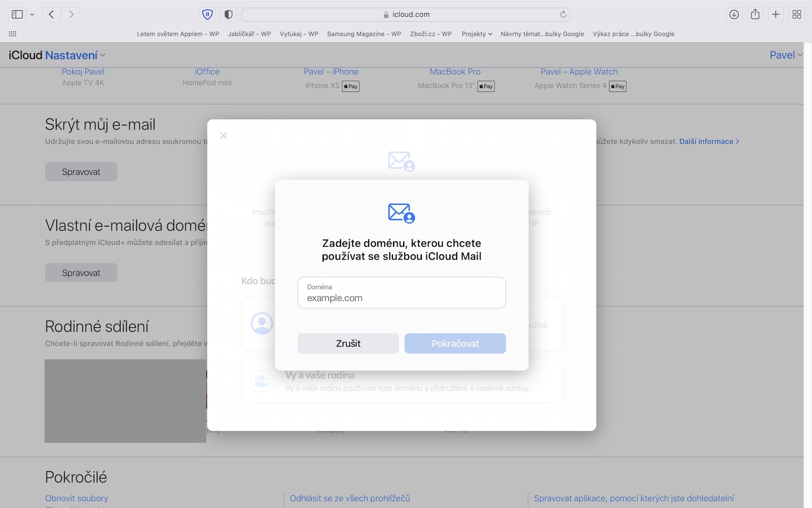Show the tab overview grid
Viewport: 812px width, 508px height.
click(x=797, y=15)
